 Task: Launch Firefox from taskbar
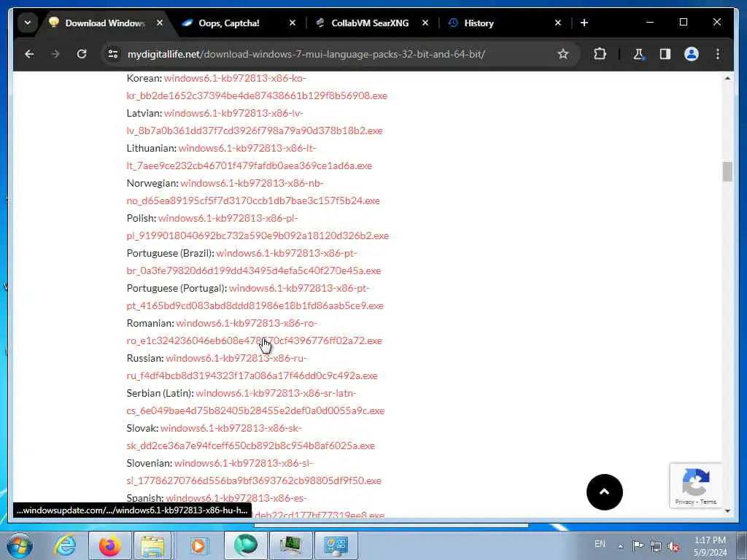[x=109, y=545]
